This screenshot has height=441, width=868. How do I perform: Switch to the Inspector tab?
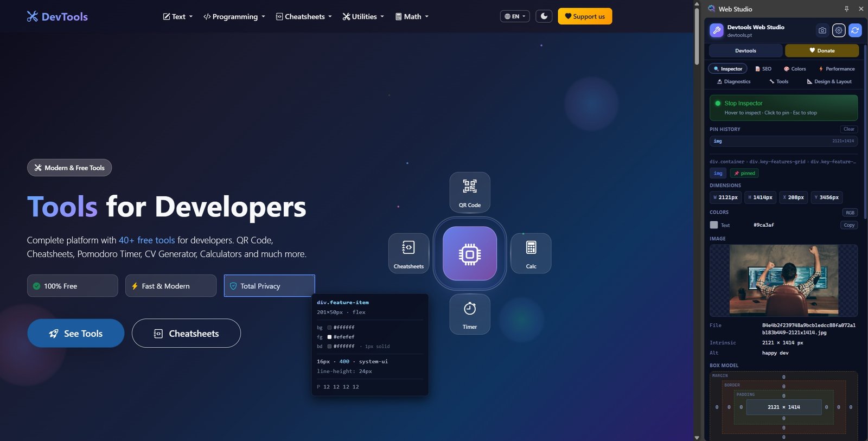727,69
